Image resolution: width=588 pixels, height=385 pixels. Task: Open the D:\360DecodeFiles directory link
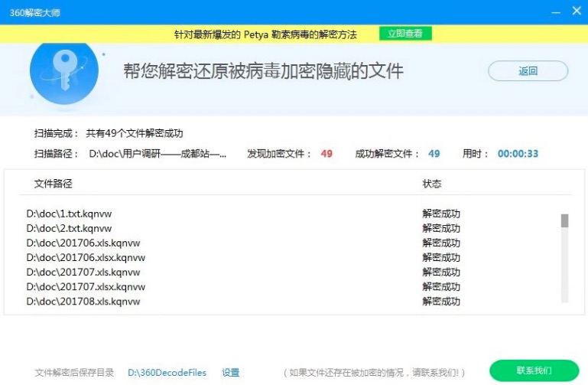[x=167, y=373]
